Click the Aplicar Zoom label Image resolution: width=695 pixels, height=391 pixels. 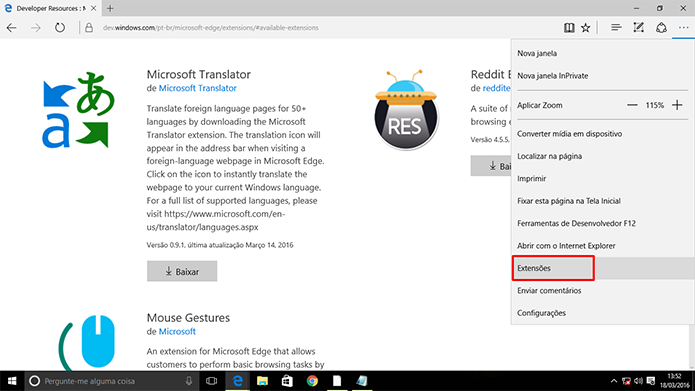coord(539,105)
